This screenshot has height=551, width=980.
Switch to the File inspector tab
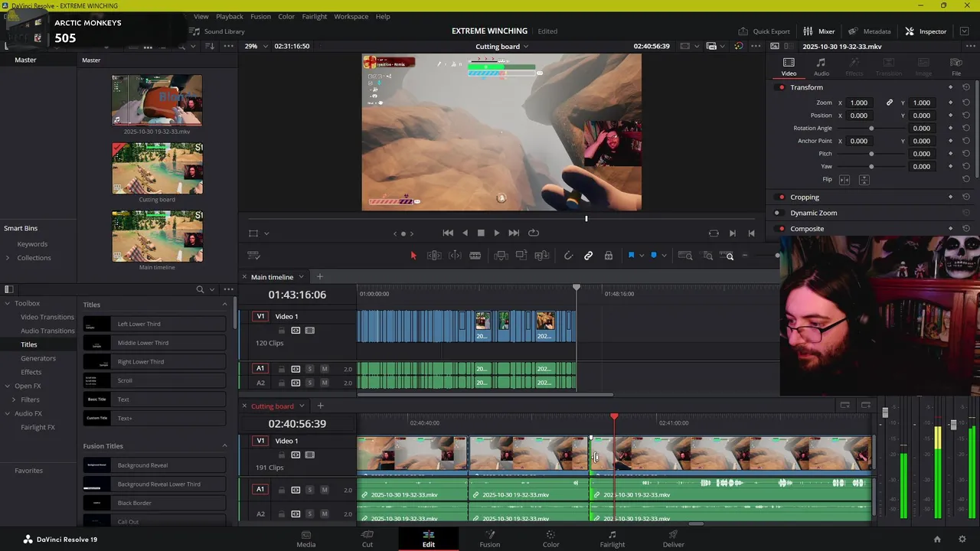point(956,67)
